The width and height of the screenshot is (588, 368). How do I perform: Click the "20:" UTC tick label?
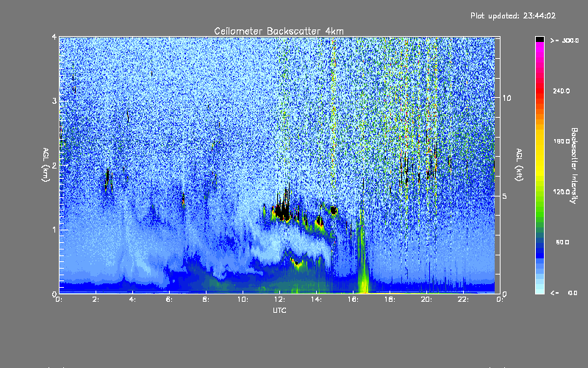(x=426, y=300)
